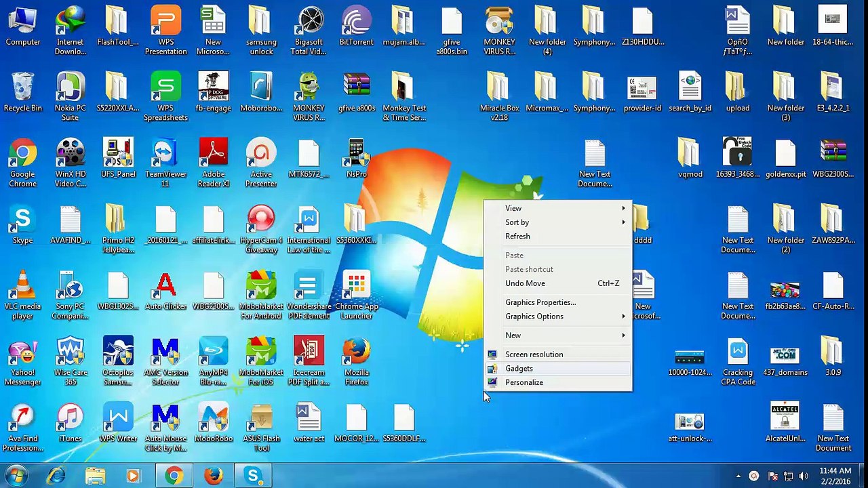Open Graphics Properties... from context menu
Image resolution: width=868 pixels, height=488 pixels.
pos(559,302)
